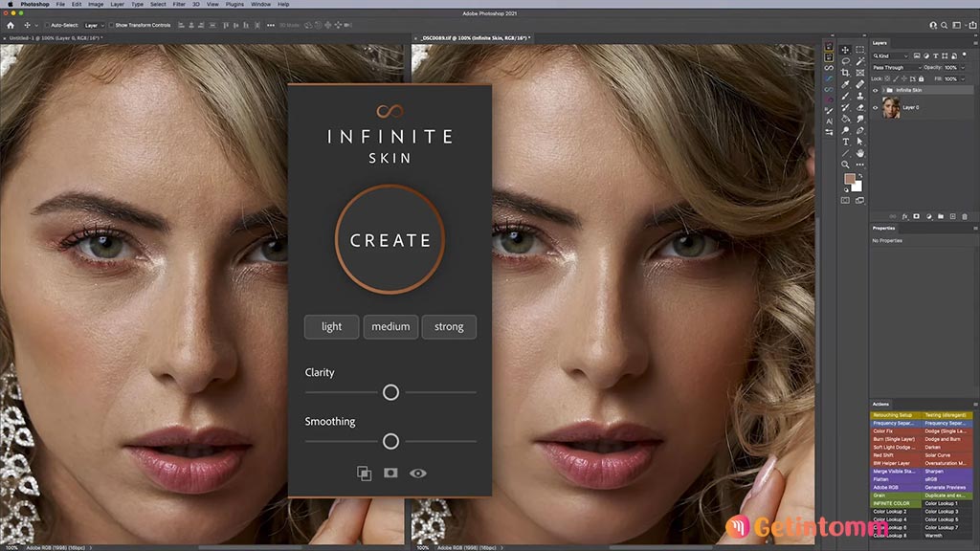Add layer style with fx icon
980x551 pixels.
(x=905, y=217)
